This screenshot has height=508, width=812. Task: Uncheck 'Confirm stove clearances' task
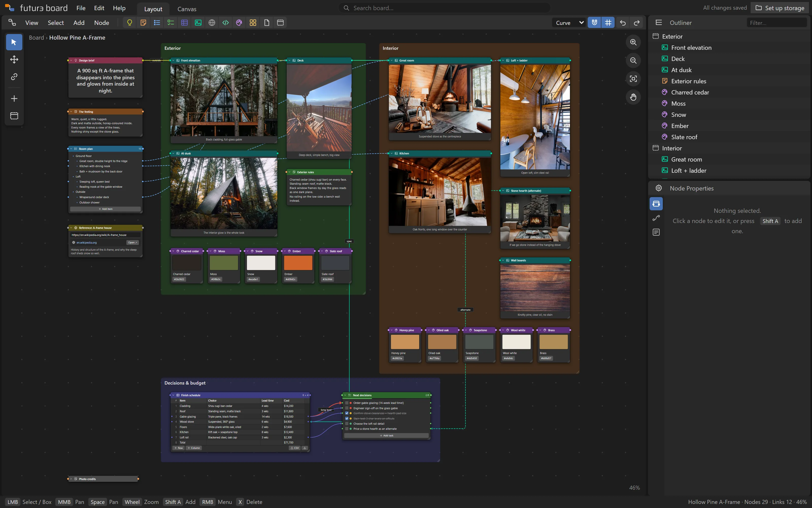347,413
